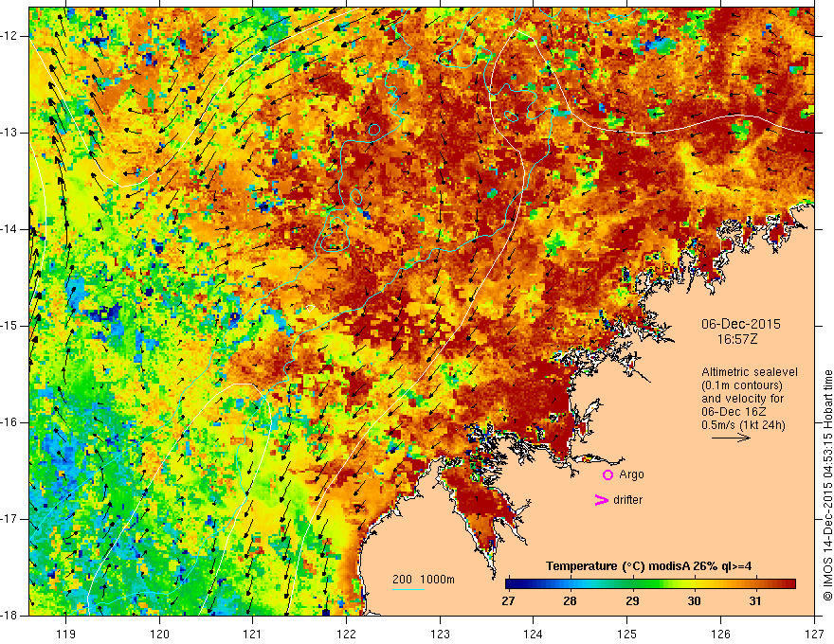Image resolution: width=834 pixels, height=644 pixels.
Task: Click color bar tick label 27
Action: coord(508,601)
